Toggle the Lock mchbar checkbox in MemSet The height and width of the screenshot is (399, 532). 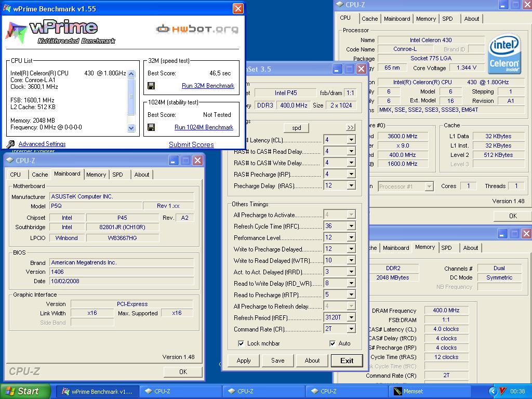(x=241, y=343)
